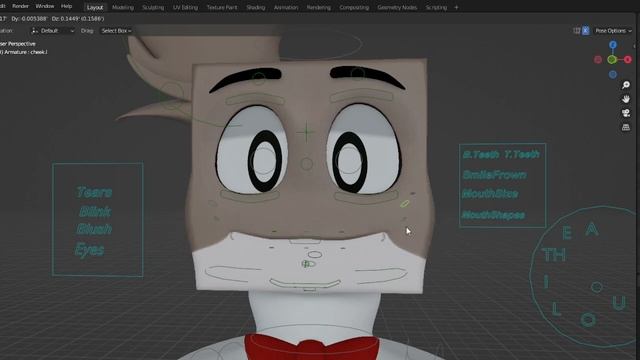Switch perspective/orthographic with the grid icon
The height and width of the screenshot is (360, 640).
click(x=625, y=127)
